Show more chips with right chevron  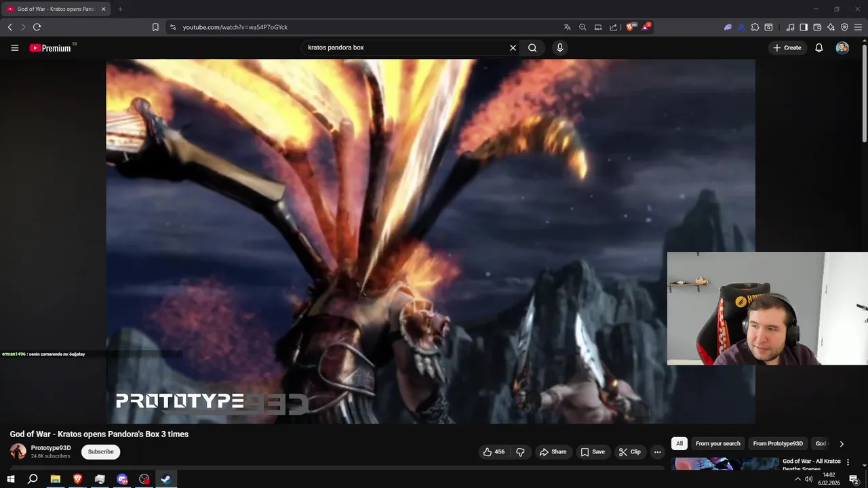click(x=842, y=444)
